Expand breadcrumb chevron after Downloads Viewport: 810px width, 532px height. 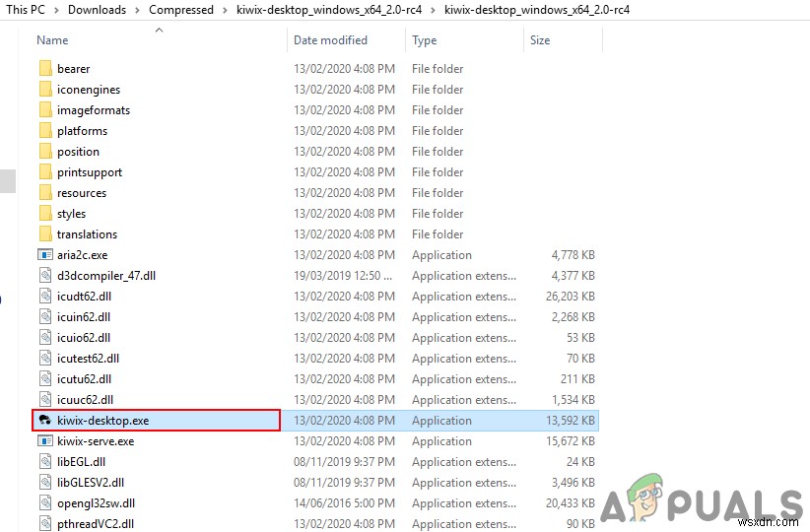click(137, 10)
